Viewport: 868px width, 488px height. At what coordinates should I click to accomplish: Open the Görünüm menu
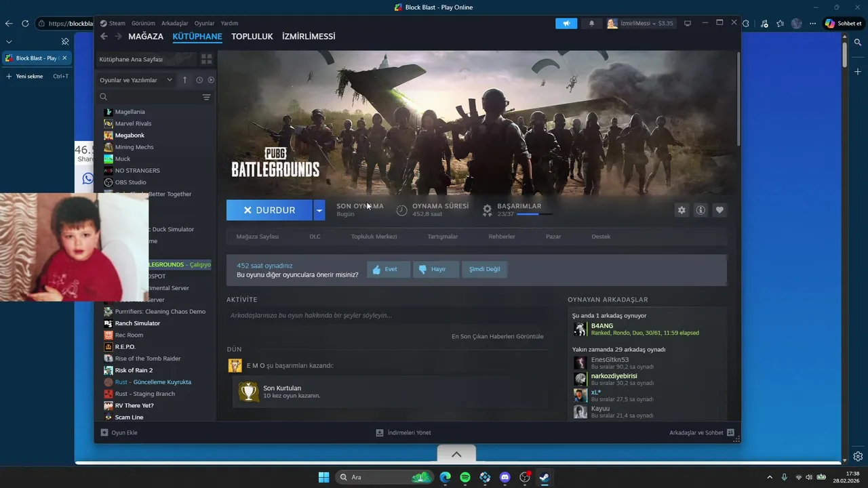point(143,23)
